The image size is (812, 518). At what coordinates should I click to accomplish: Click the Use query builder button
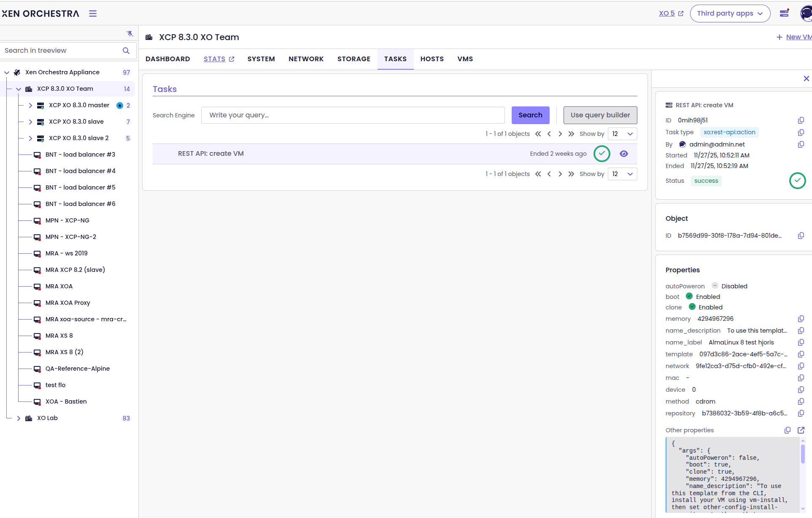[x=600, y=115]
